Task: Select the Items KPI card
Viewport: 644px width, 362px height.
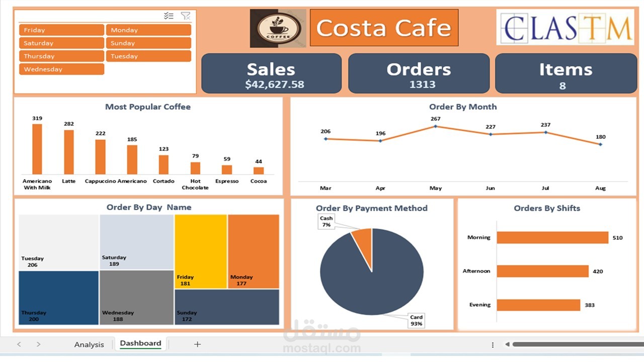Action: pos(566,73)
